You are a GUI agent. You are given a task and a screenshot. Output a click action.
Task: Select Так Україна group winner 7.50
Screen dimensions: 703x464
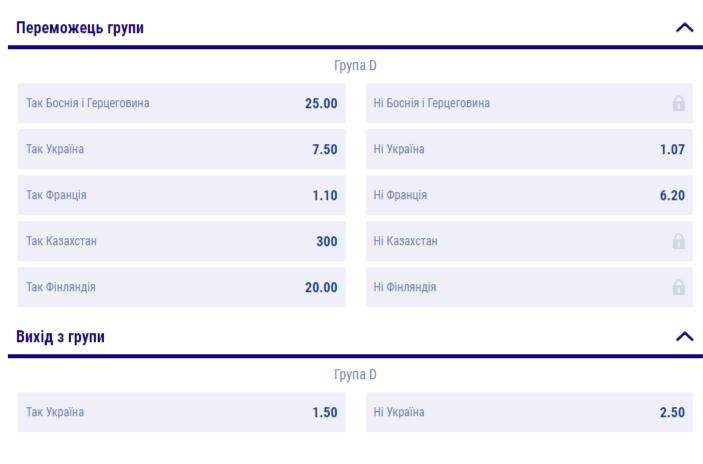click(181, 149)
